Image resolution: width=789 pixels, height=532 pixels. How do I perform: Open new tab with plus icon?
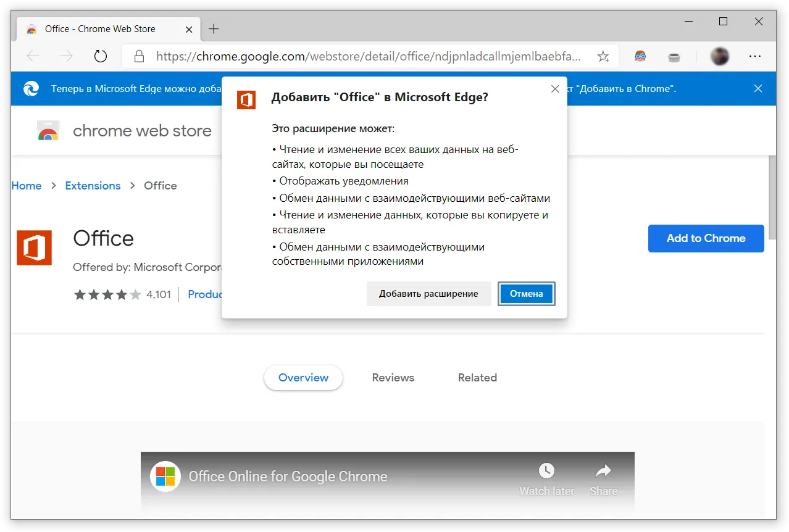214,29
